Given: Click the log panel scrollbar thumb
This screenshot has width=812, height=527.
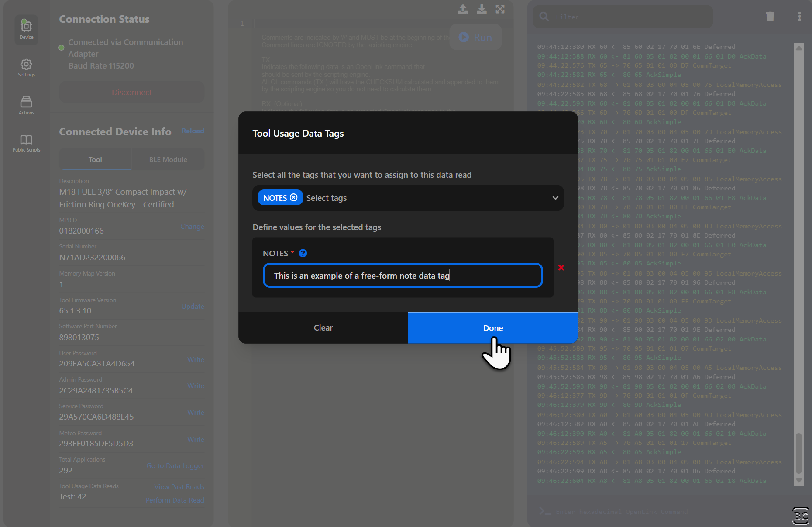Looking at the screenshot, I should pyautogui.click(x=799, y=453).
